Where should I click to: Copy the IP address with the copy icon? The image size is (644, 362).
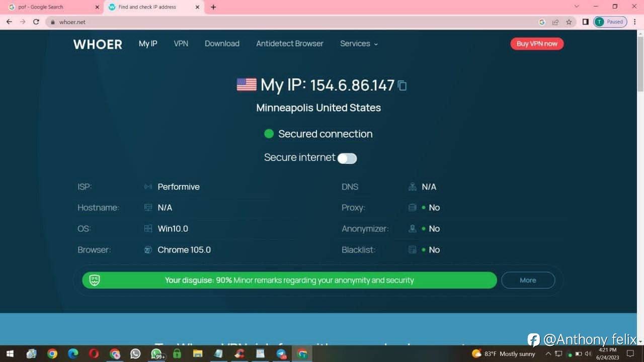coord(402,85)
